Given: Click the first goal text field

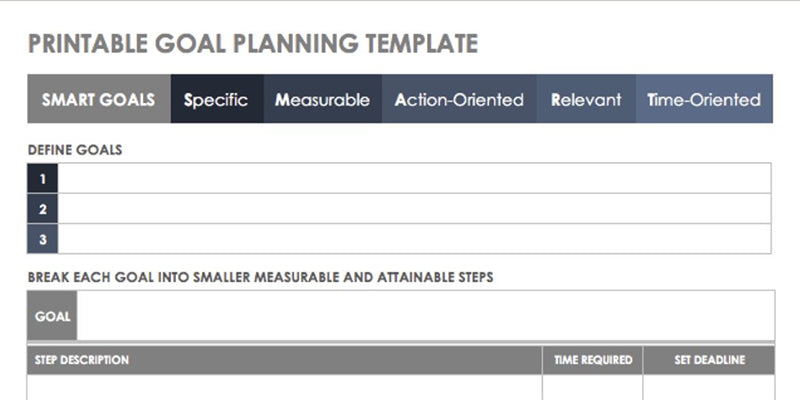Looking at the screenshot, I should [414, 179].
